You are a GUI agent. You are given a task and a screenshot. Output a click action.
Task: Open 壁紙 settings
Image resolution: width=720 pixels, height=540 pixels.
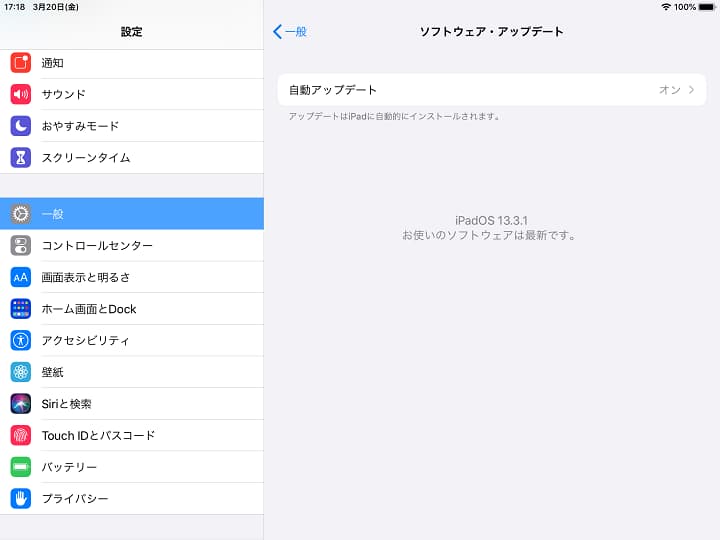point(132,372)
